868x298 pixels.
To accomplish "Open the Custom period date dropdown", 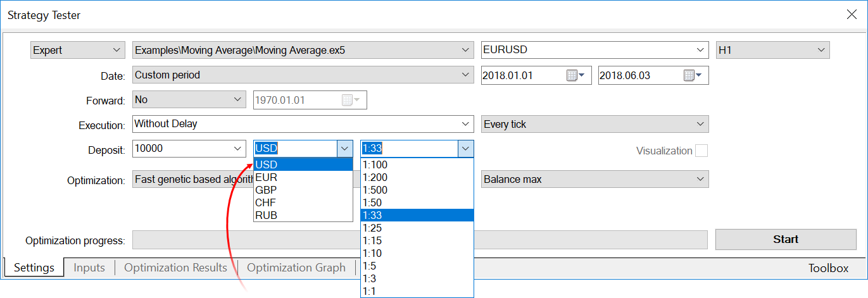I will [303, 75].
